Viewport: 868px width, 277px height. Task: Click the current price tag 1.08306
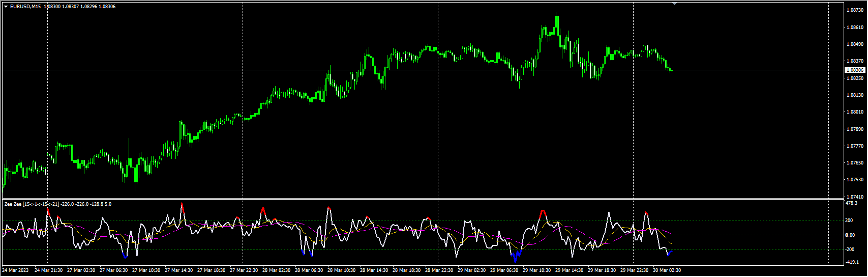point(855,70)
